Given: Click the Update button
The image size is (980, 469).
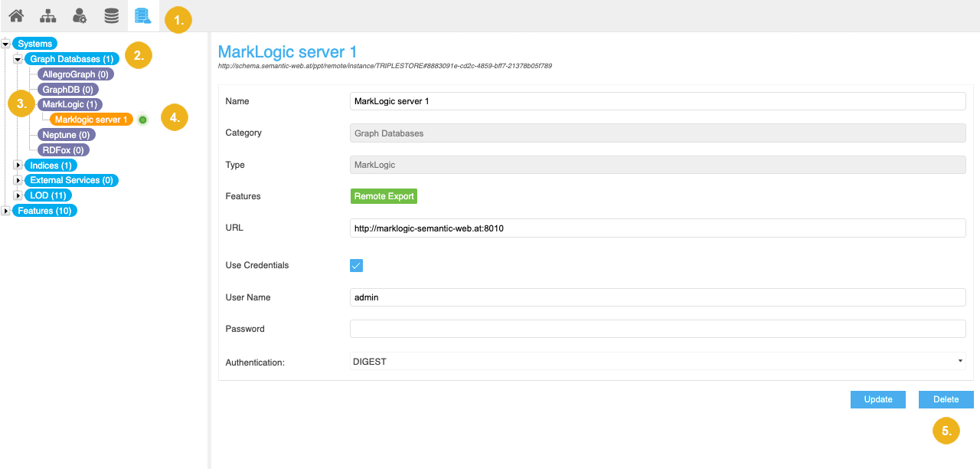Looking at the screenshot, I should 877,399.
